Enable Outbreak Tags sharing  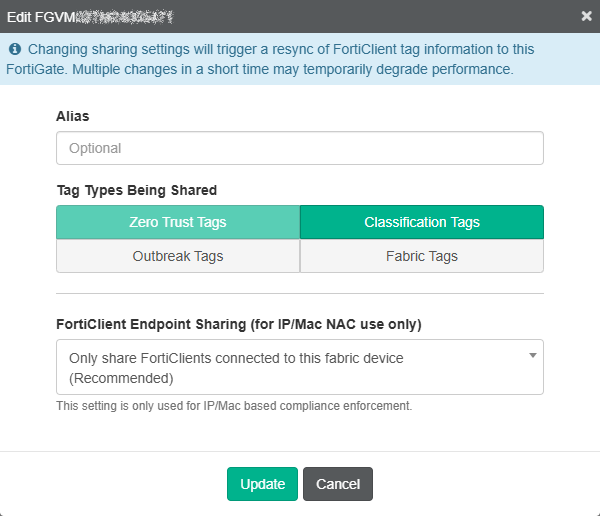coord(178,256)
